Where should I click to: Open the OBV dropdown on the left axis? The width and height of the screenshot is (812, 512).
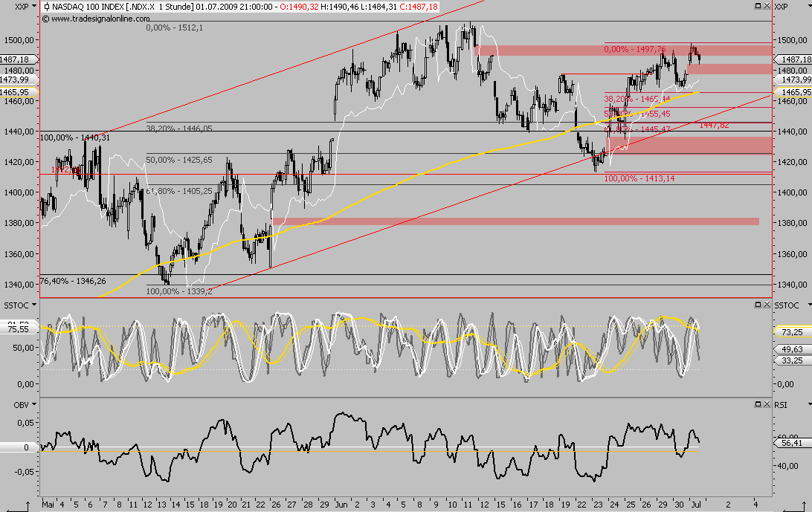pyautogui.click(x=34, y=404)
